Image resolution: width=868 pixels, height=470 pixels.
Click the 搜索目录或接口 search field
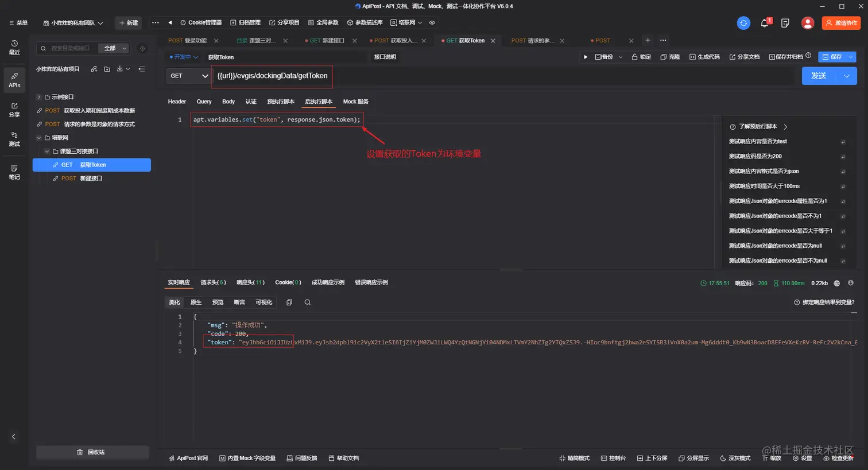click(70, 48)
